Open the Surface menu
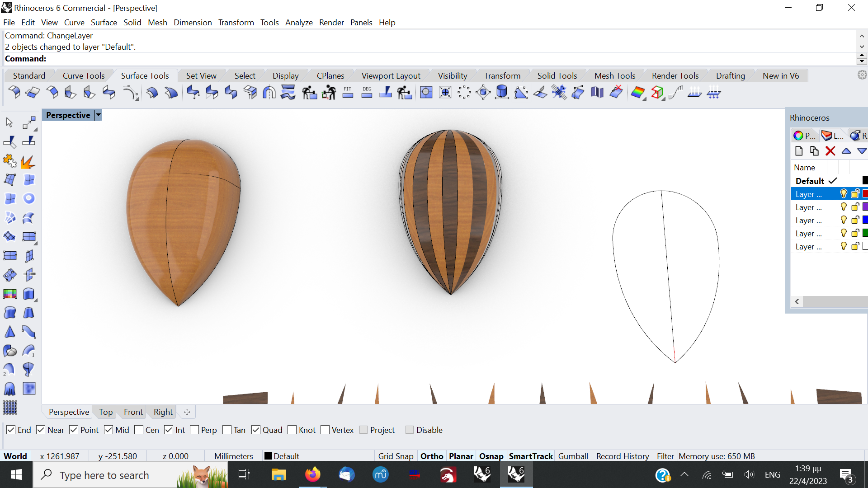 tap(104, 23)
